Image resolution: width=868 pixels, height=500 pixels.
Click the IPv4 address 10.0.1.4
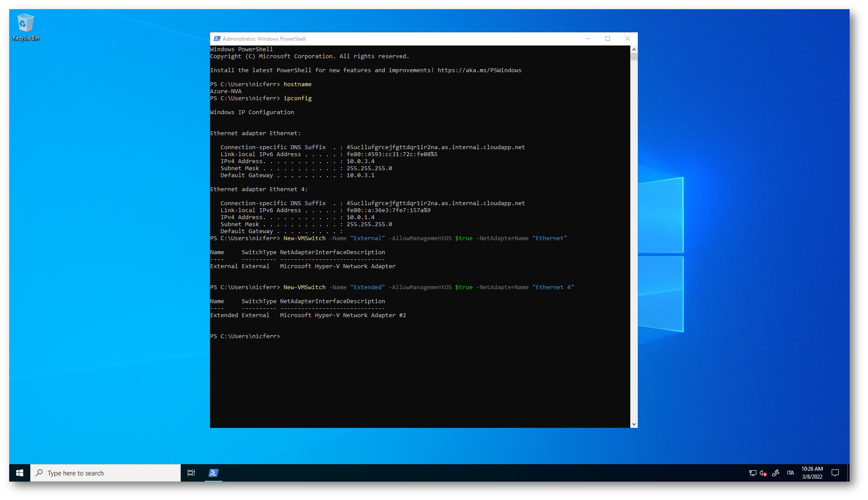click(361, 217)
